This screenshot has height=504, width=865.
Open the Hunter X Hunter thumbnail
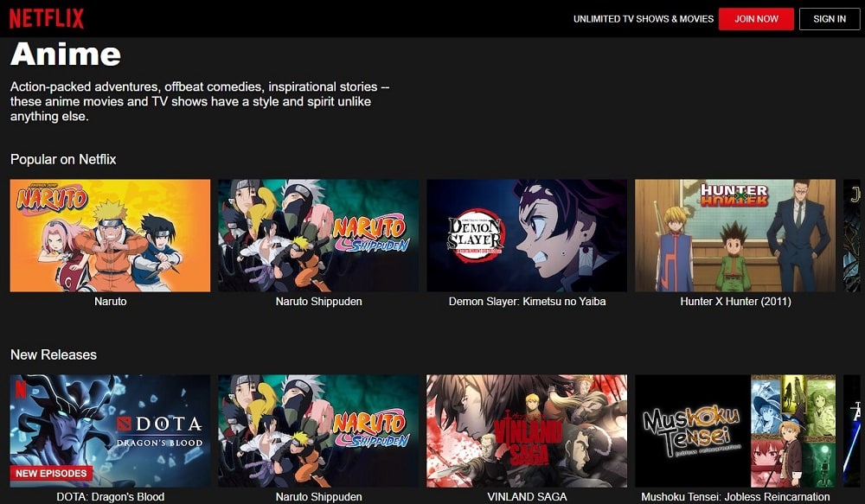pyautogui.click(x=735, y=235)
